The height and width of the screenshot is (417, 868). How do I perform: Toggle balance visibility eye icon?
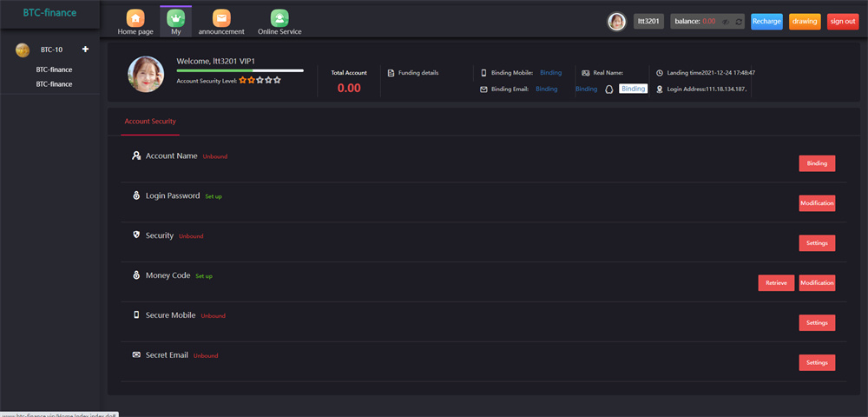click(725, 22)
